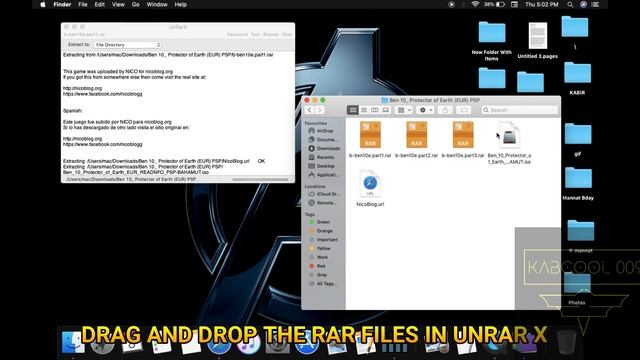Open the Finder menu in menu bar
Screen dimensions: 640x360
pos(62,4)
